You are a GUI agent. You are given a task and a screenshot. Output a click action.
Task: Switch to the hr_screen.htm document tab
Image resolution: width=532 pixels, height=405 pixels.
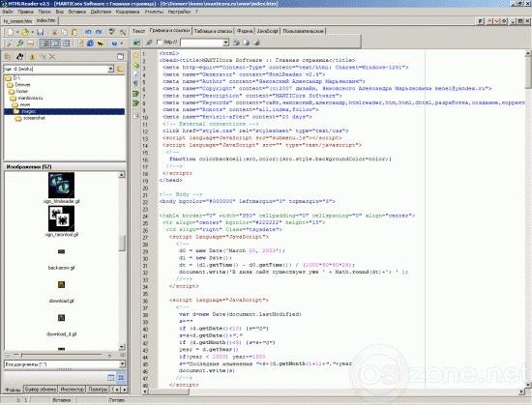[17, 21]
